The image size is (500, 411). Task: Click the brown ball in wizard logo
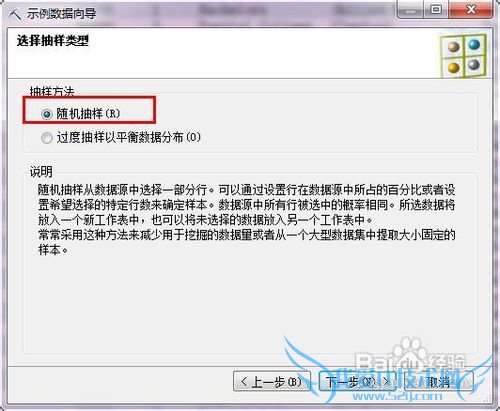tap(454, 47)
